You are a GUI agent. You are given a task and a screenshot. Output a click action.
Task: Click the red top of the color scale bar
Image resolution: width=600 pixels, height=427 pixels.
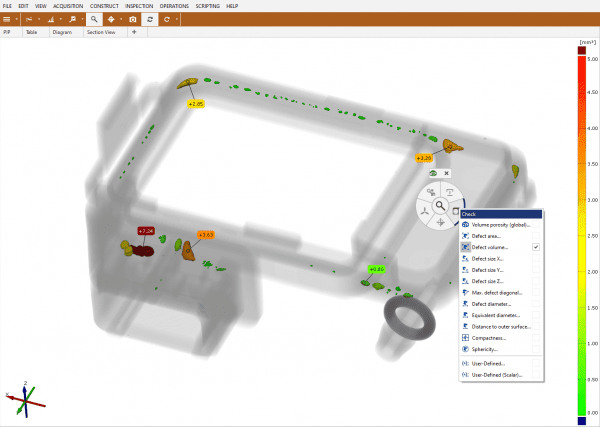coord(581,49)
